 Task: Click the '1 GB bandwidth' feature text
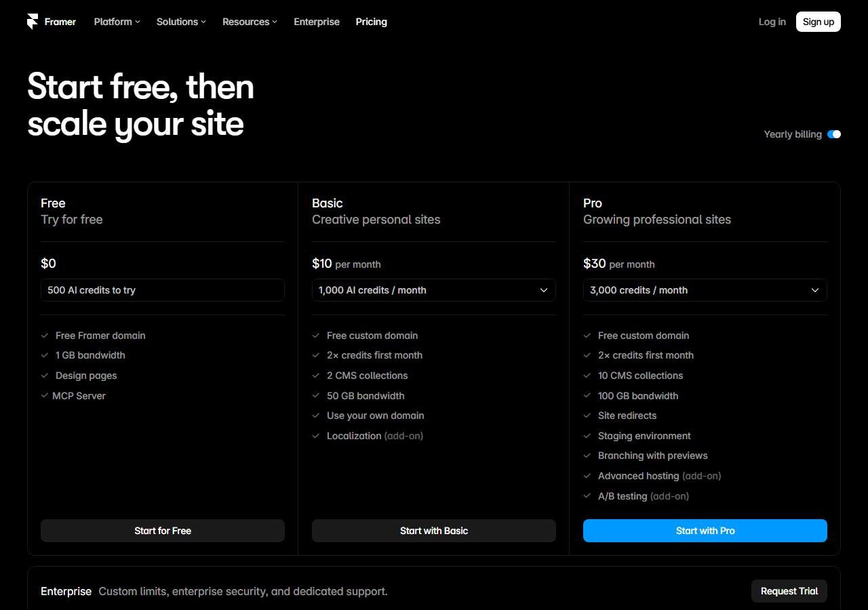pyautogui.click(x=90, y=355)
